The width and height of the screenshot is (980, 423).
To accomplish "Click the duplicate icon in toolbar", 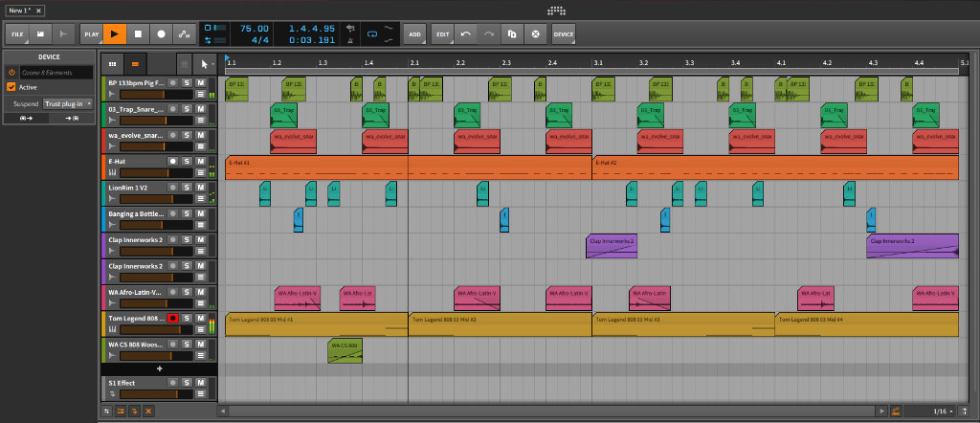I will [512, 34].
